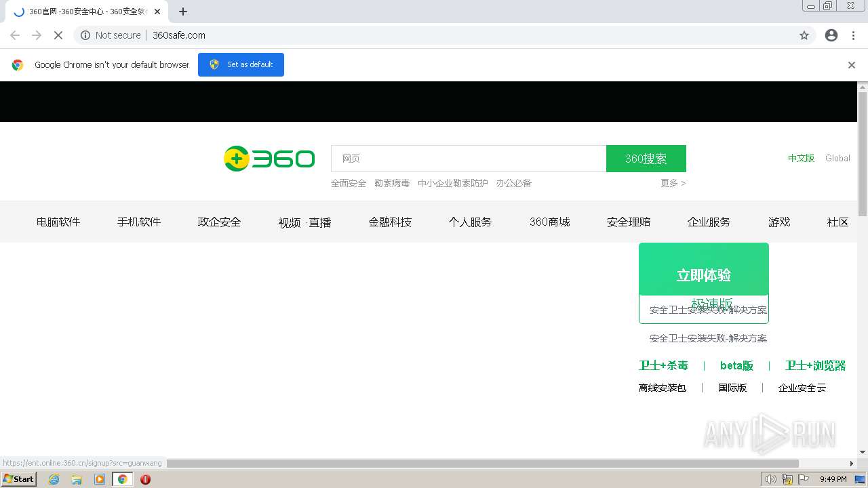View site information Not secure icon
This screenshot has width=868, height=488.
[85, 35]
